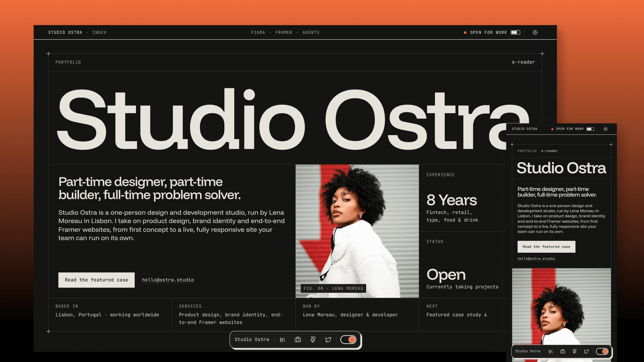This screenshot has width=644, height=362.
Task: Click hello@ostra.studio link in mobile preview
Action: (536, 259)
